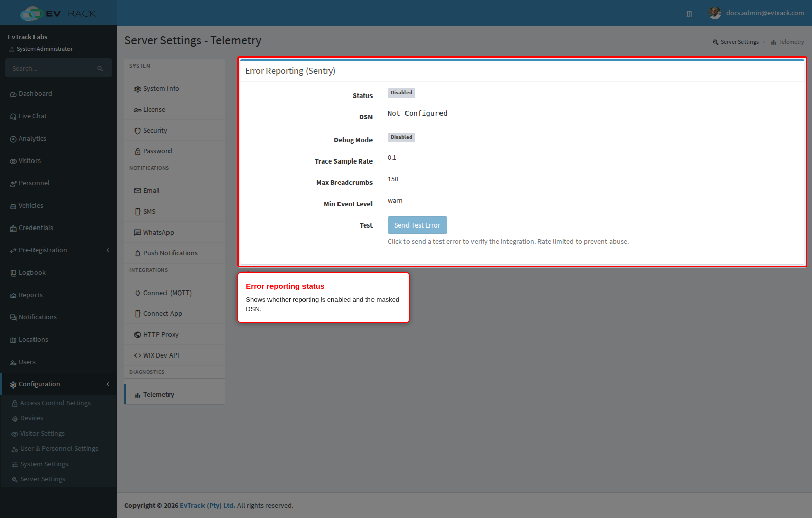Open Connect App integration tab

pos(175,314)
